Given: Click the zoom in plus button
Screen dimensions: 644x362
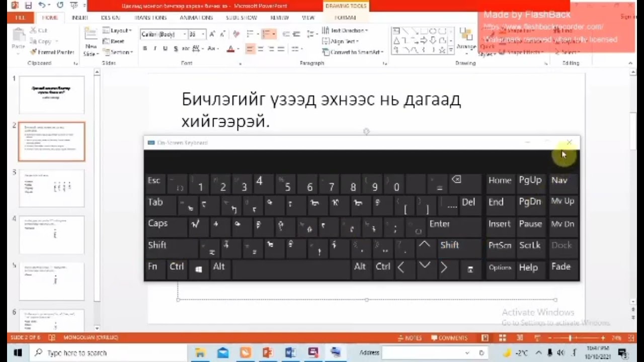Looking at the screenshot, I should pyautogui.click(x=603, y=338).
